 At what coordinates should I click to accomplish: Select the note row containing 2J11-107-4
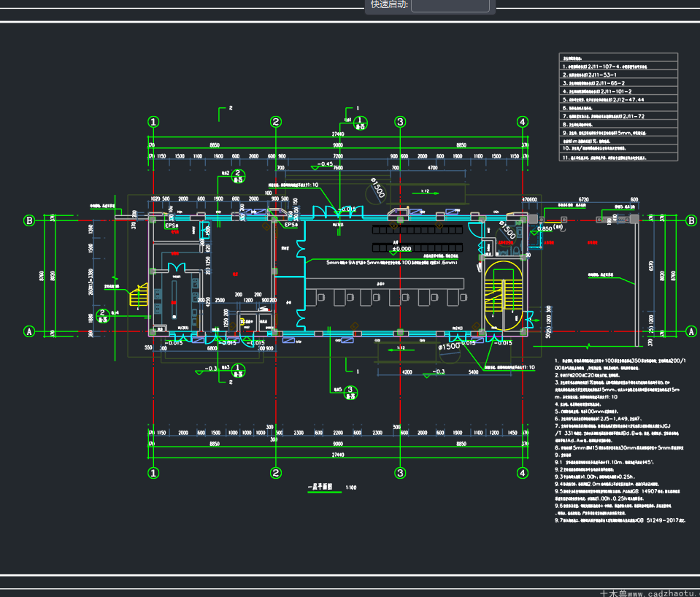coord(618,66)
